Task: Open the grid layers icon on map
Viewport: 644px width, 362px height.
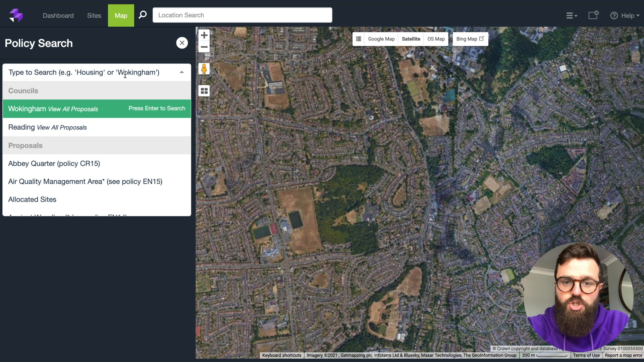Action: [x=204, y=91]
